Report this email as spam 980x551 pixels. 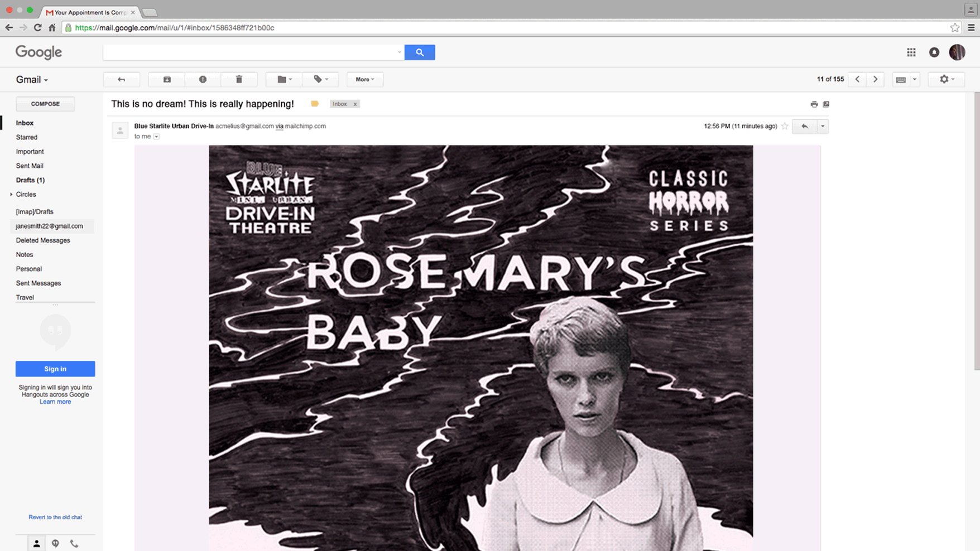pyautogui.click(x=203, y=79)
